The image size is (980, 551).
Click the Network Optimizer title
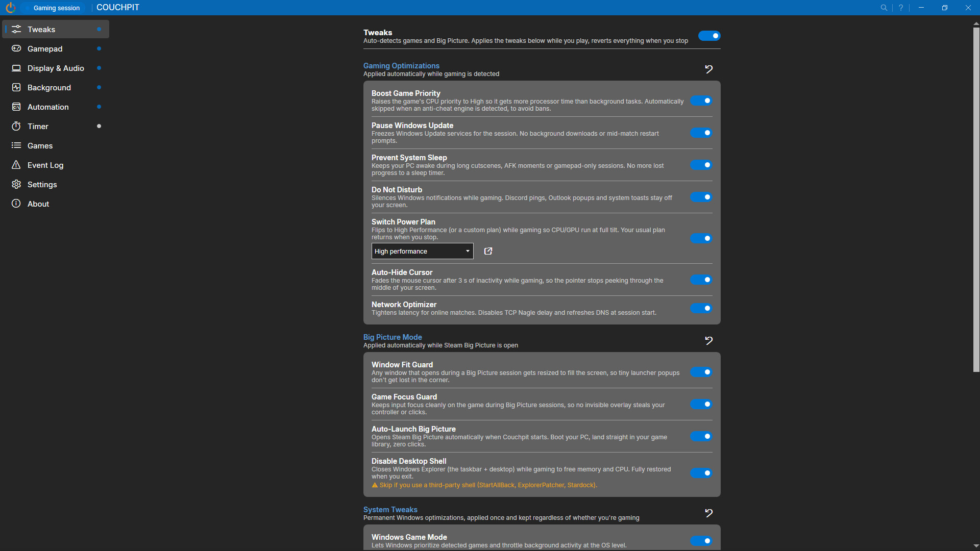click(x=404, y=305)
